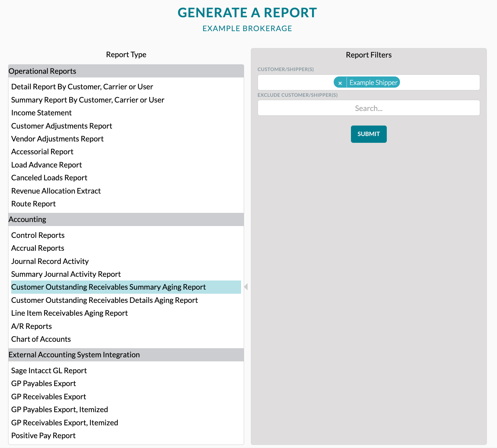
Task: Select Customer Outstanding Receivables Summary Aging Report
Action: click(x=126, y=287)
